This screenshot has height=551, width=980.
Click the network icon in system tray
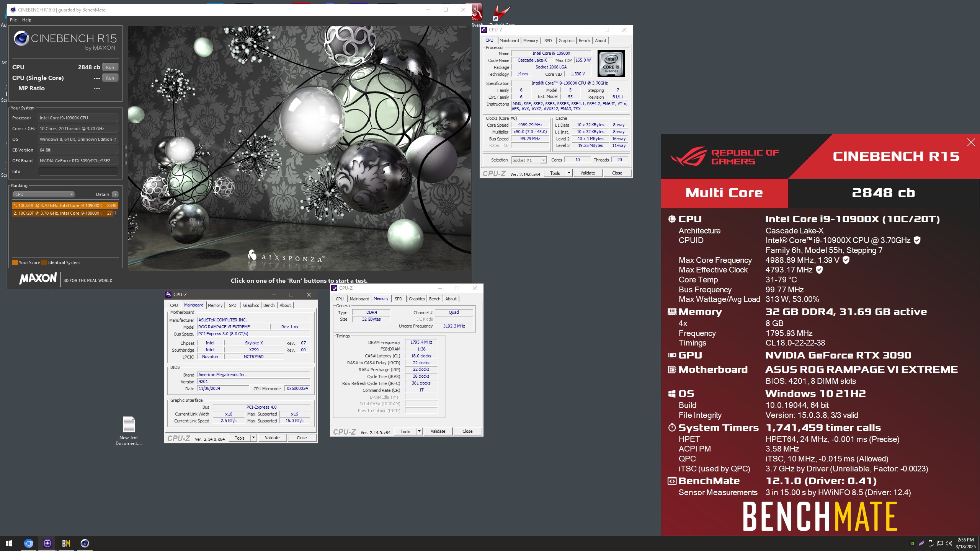(x=940, y=543)
